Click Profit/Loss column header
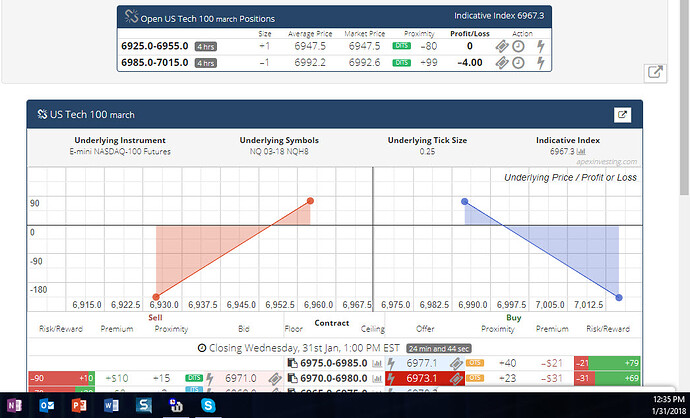Viewport: 690px width, 418px height. [x=470, y=33]
